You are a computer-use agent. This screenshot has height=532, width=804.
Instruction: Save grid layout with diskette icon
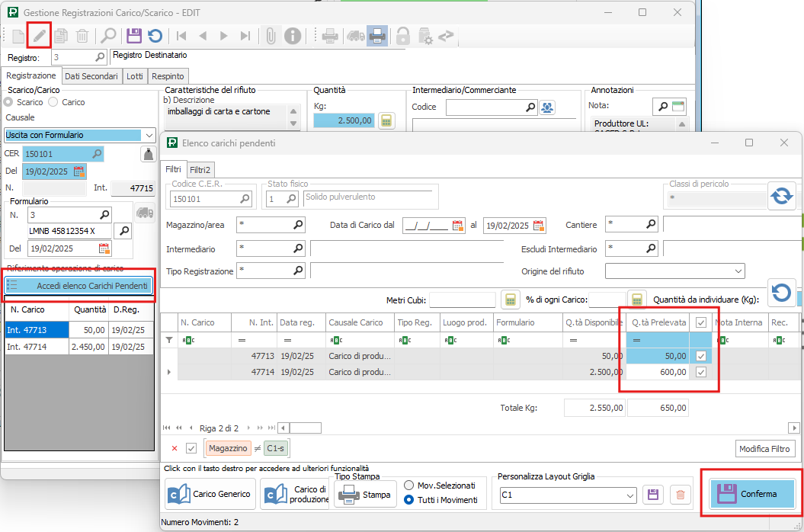coord(652,495)
